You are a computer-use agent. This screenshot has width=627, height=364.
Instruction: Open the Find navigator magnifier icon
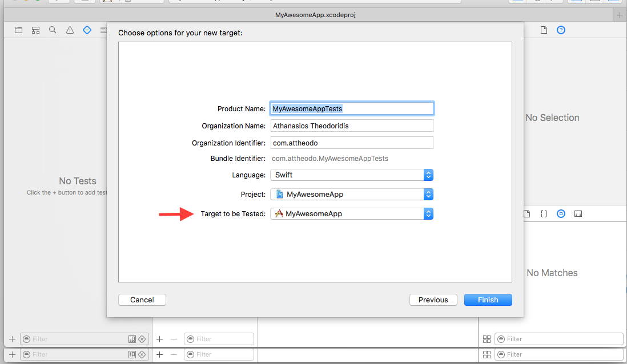click(53, 30)
